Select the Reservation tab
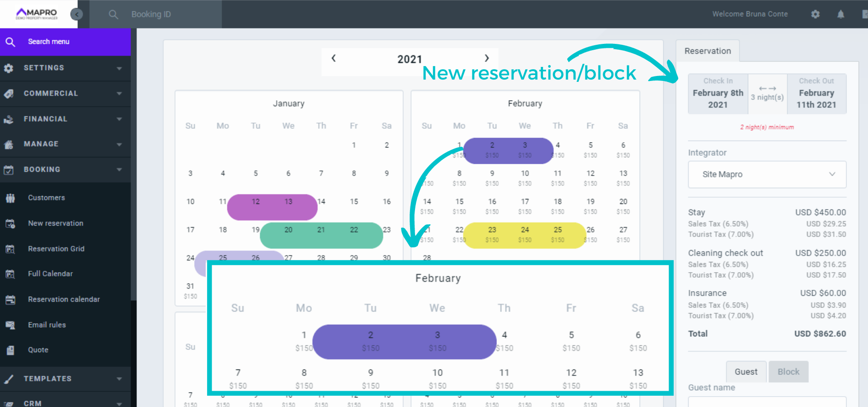 [x=708, y=51]
